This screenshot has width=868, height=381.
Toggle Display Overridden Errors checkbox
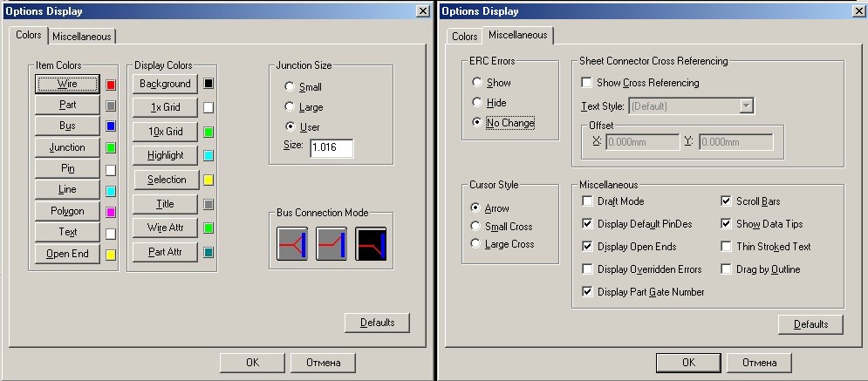[x=587, y=269]
